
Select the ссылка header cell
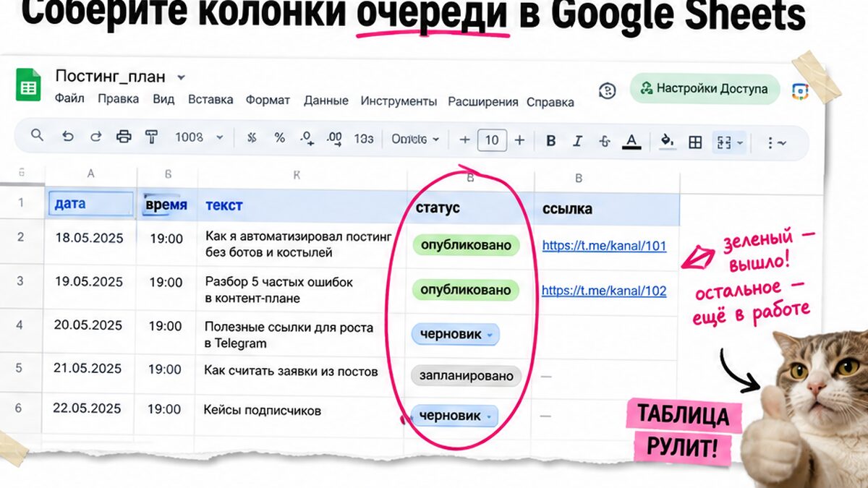pos(607,210)
